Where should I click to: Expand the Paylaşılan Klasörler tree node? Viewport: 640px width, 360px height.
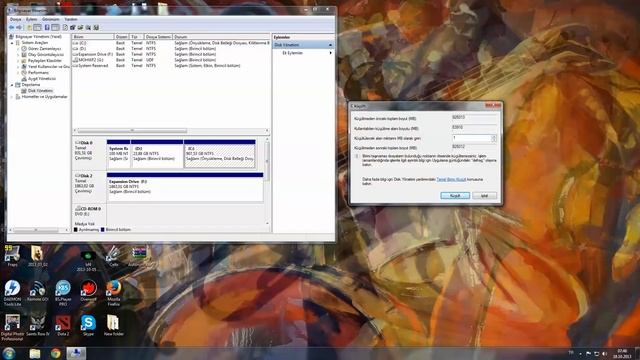[18, 60]
